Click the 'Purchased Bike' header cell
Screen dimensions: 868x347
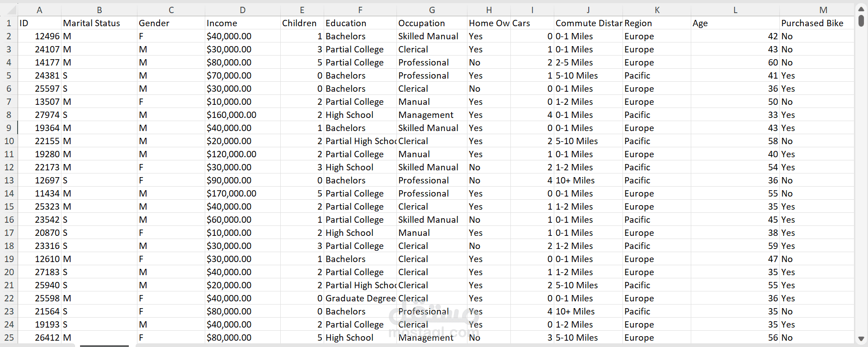(817, 23)
